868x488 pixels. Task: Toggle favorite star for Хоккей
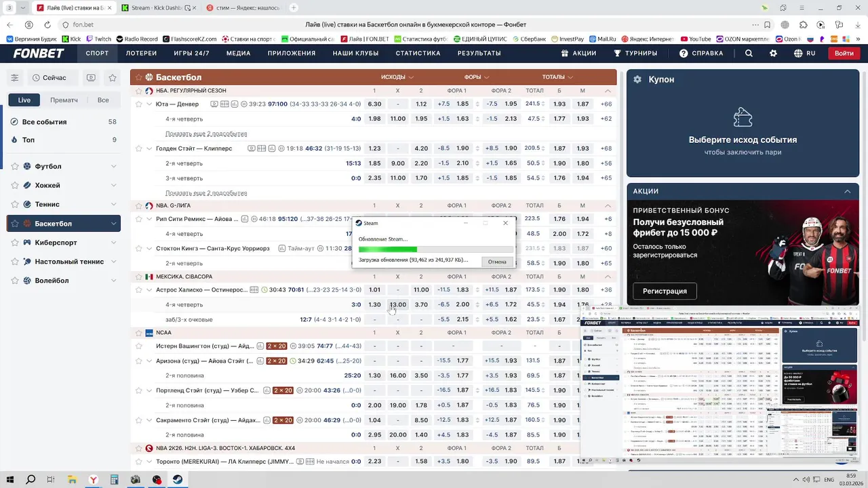click(x=15, y=186)
